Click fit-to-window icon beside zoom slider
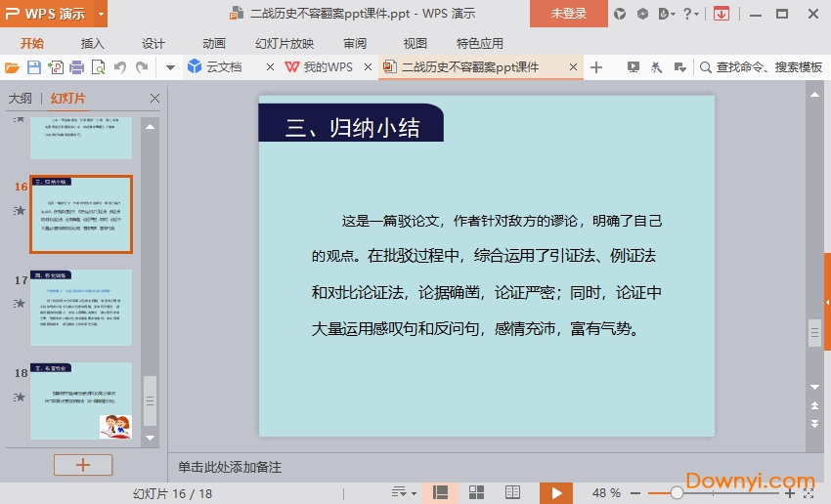This screenshot has width=831, height=504. pyautogui.click(x=809, y=493)
